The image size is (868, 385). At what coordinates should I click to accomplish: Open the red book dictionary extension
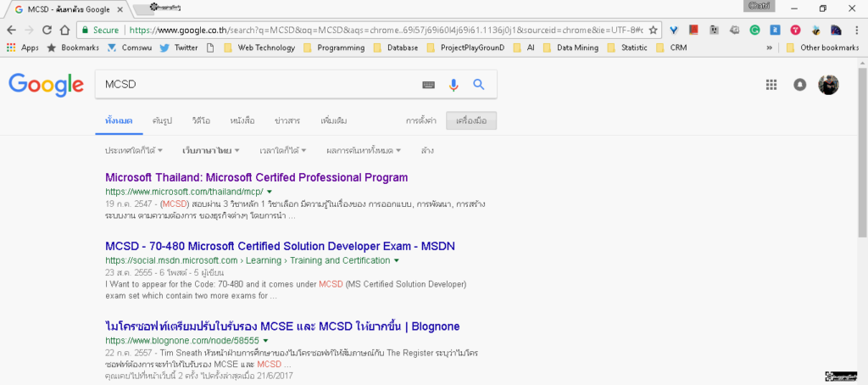pos(693,30)
